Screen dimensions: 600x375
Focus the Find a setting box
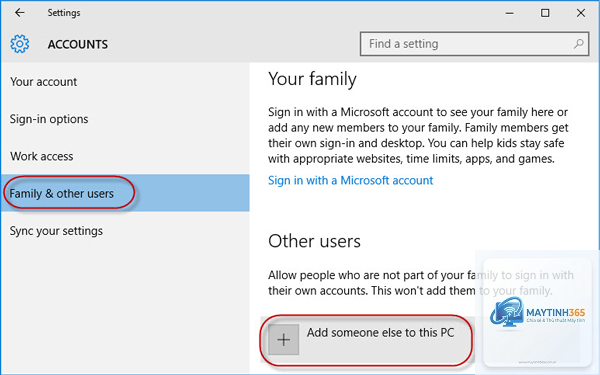[474, 44]
